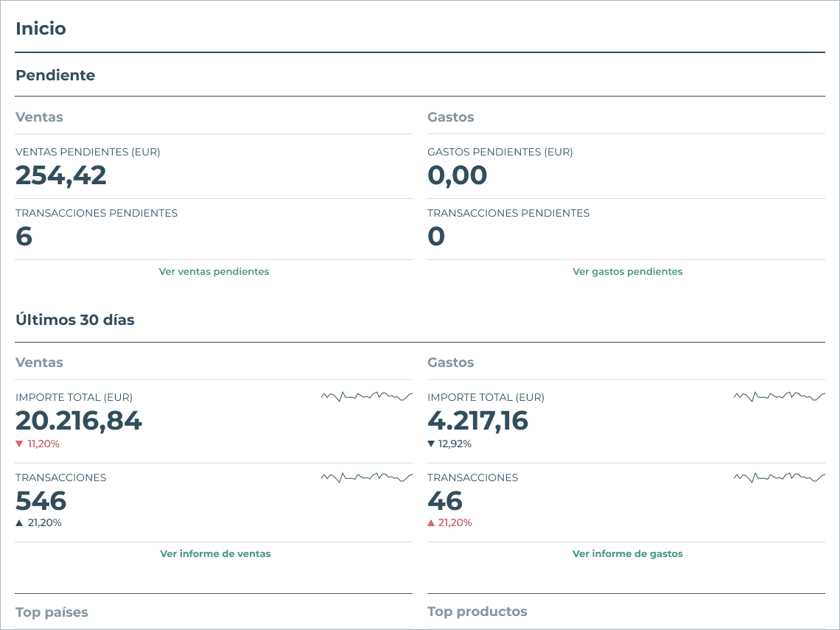This screenshot has height=630, width=840.
Task: Click sparkline chart for expenses Importe Total
Action: pyautogui.click(x=780, y=397)
